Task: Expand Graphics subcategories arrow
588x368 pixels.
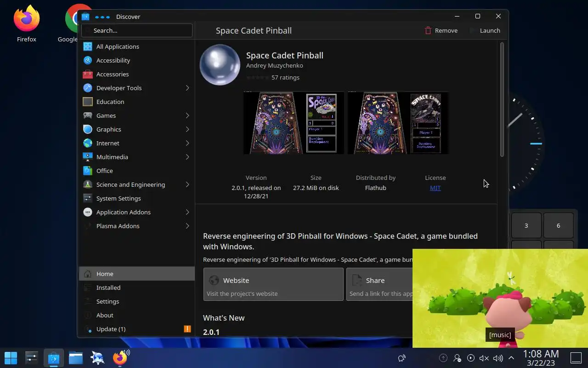Action: (x=187, y=129)
